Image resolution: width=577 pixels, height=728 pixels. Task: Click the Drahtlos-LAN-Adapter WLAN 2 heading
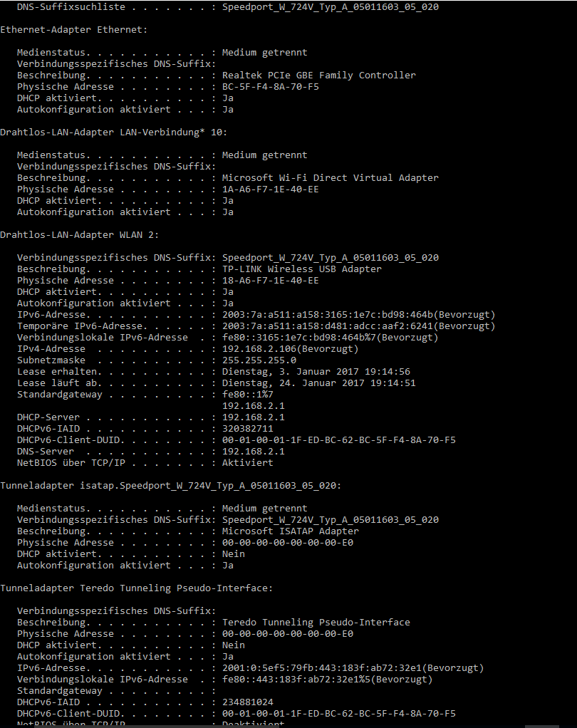click(79, 235)
